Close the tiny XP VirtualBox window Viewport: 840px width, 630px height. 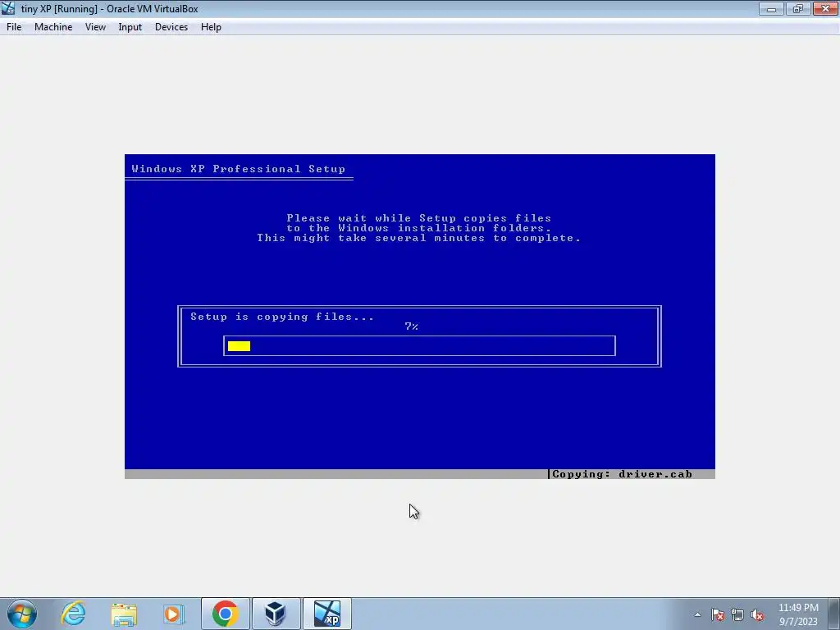point(825,8)
